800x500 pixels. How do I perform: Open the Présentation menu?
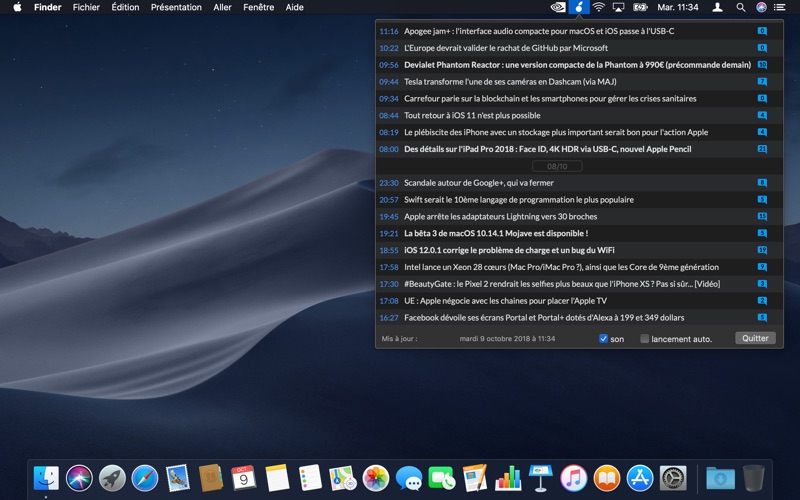click(175, 7)
